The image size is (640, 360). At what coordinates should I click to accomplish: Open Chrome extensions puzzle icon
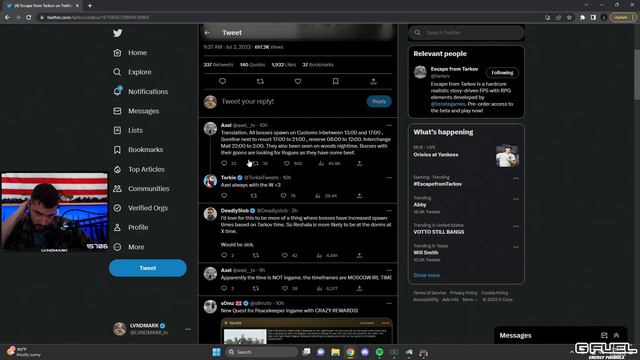[x=582, y=18]
